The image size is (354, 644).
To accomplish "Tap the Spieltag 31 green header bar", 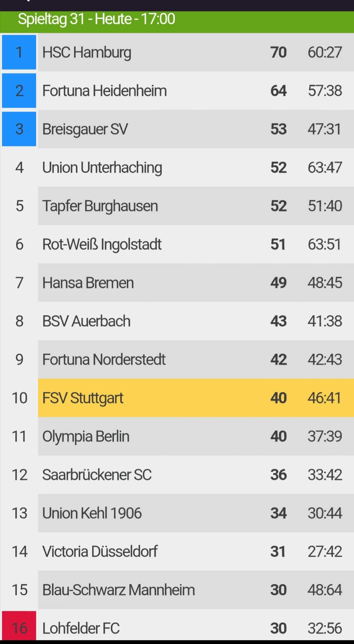I will click(x=177, y=22).
